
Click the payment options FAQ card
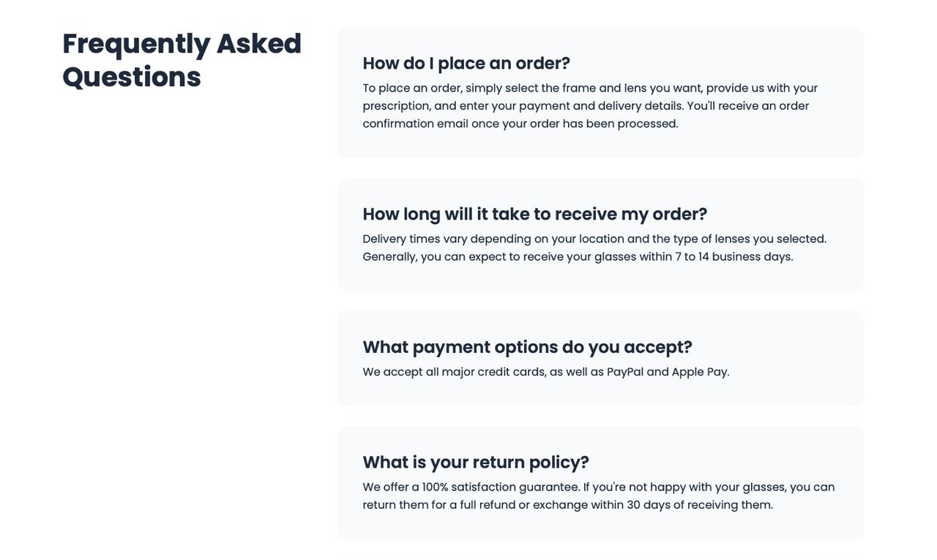tap(600, 359)
